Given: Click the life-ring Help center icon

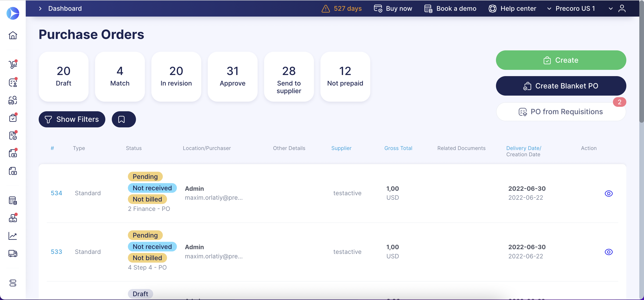Looking at the screenshot, I should pyautogui.click(x=492, y=9).
